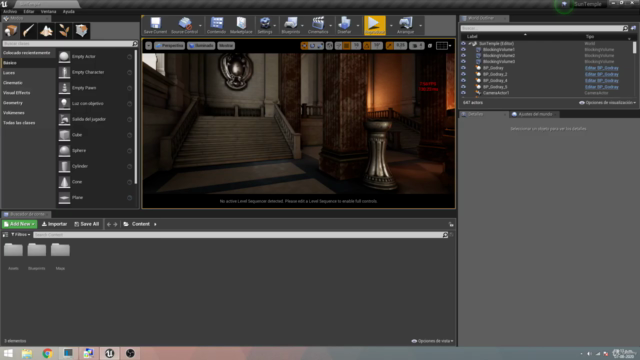Hide SunTemple (Editor) with its eye icon
The image size is (640, 360).
[463, 43]
